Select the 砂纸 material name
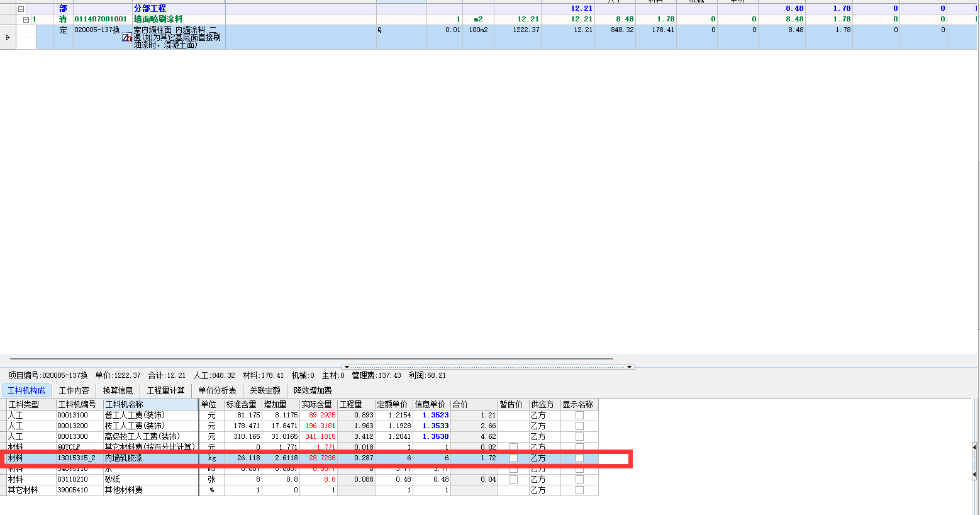The image size is (980, 515). pos(112,480)
